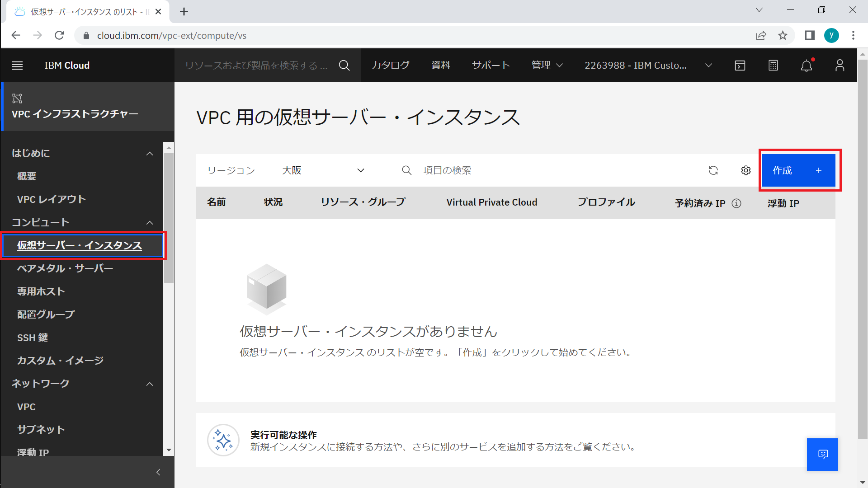The width and height of the screenshot is (868, 488).
Task: Click the info icon next to 予約済み IP
Action: pyautogui.click(x=736, y=203)
